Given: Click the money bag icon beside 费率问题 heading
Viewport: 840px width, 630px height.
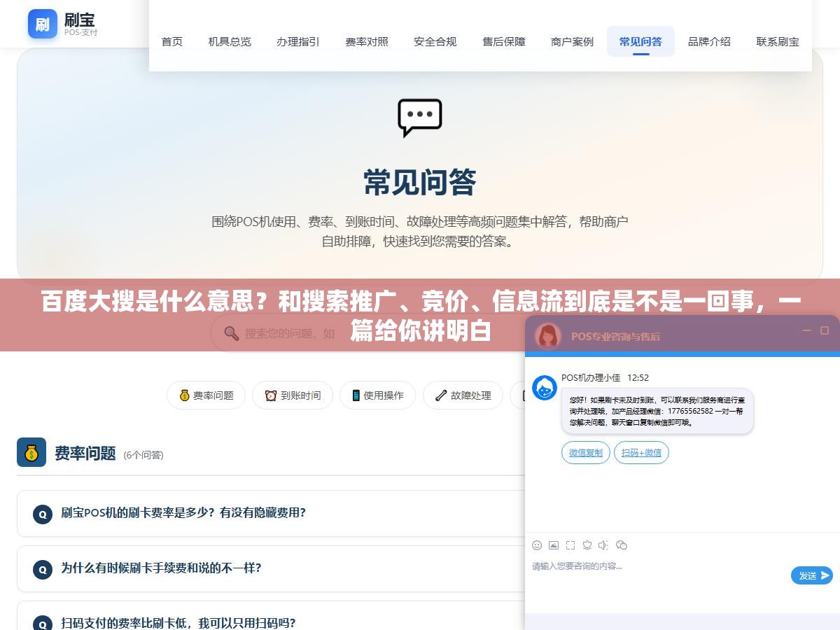Looking at the screenshot, I should (x=31, y=453).
